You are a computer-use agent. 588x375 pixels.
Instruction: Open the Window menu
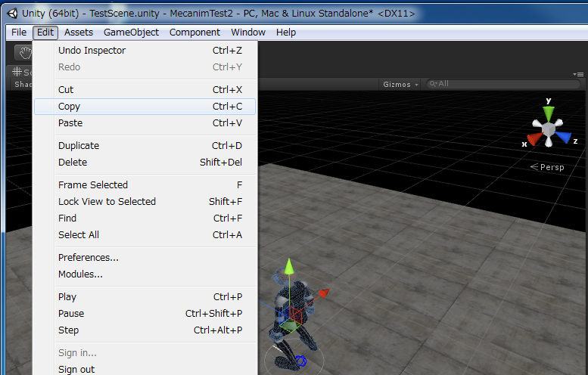[x=248, y=33]
